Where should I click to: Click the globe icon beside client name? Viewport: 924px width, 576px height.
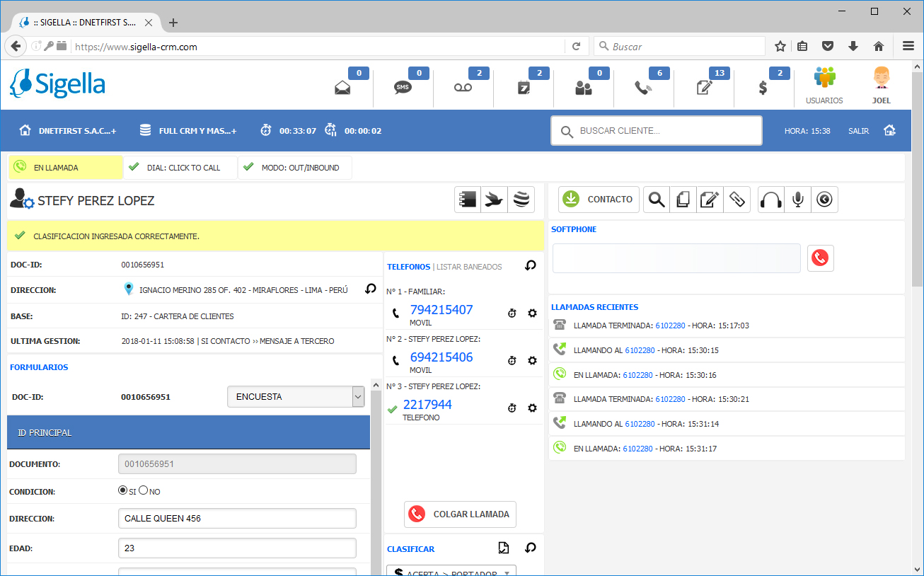[521, 200]
